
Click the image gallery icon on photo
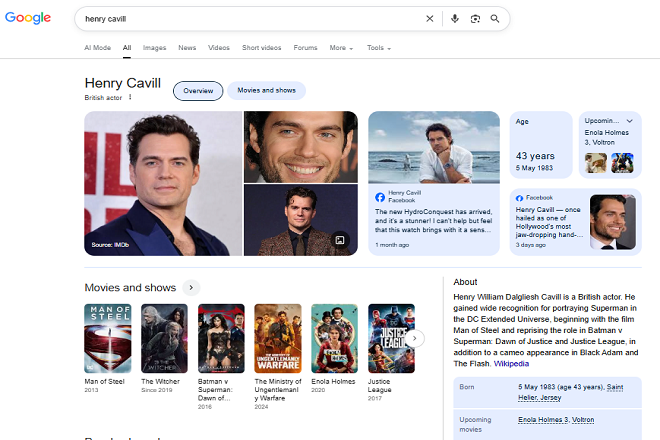[x=340, y=240]
